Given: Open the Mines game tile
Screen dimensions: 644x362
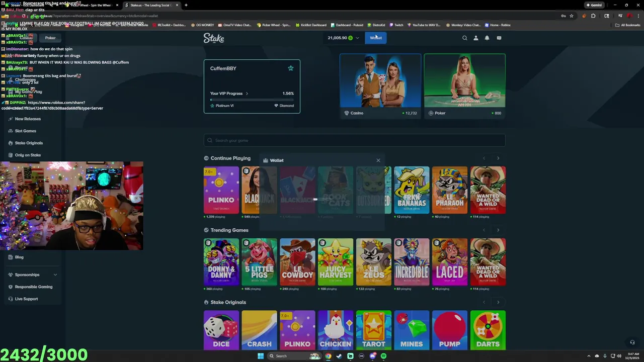Looking at the screenshot, I should point(412,330).
